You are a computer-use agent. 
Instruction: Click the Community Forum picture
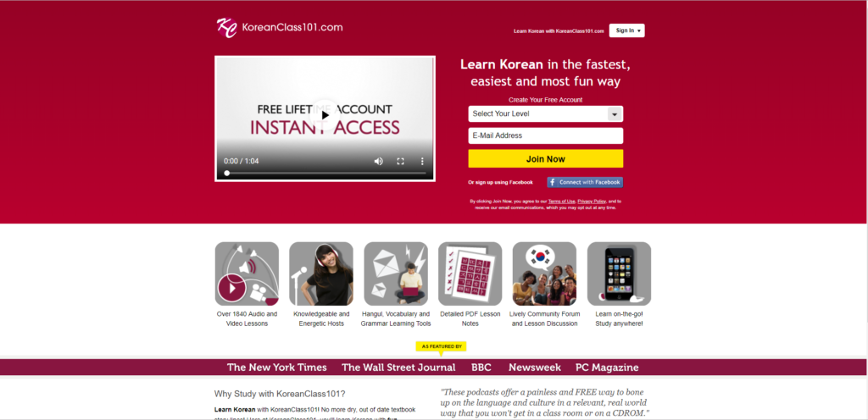pyautogui.click(x=545, y=274)
